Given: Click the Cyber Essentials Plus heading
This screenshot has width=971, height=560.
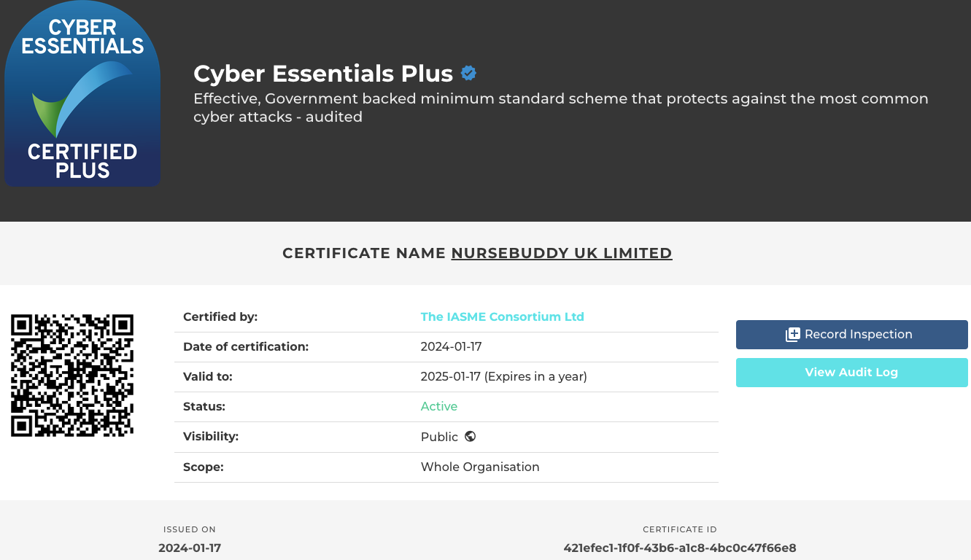Looking at the screenshot, I should point(323,73).
